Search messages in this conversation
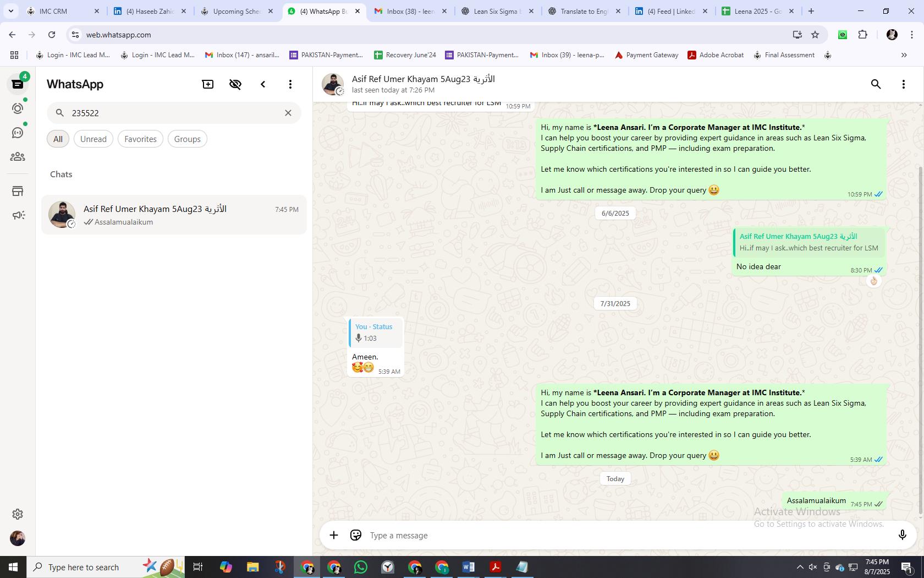The image size is (924, 578). pos(876,84)
